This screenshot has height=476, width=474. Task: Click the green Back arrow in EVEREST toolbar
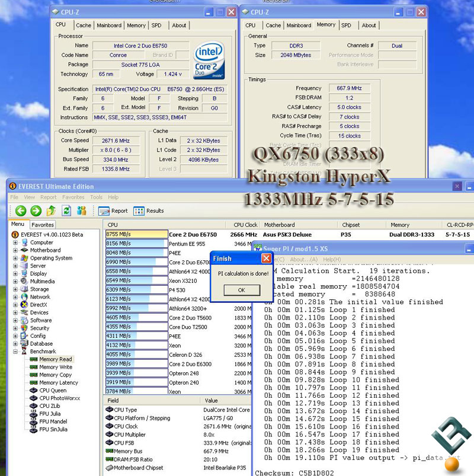21,210
